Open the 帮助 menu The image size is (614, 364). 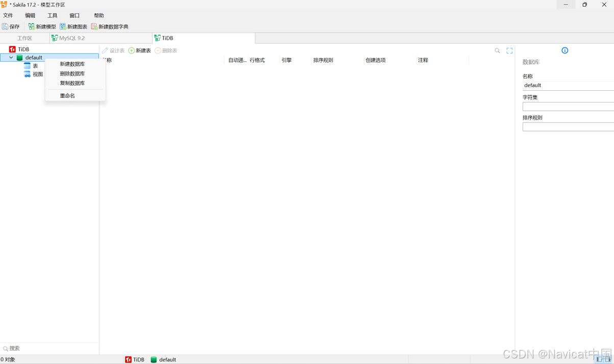click(x=99, y=16)
